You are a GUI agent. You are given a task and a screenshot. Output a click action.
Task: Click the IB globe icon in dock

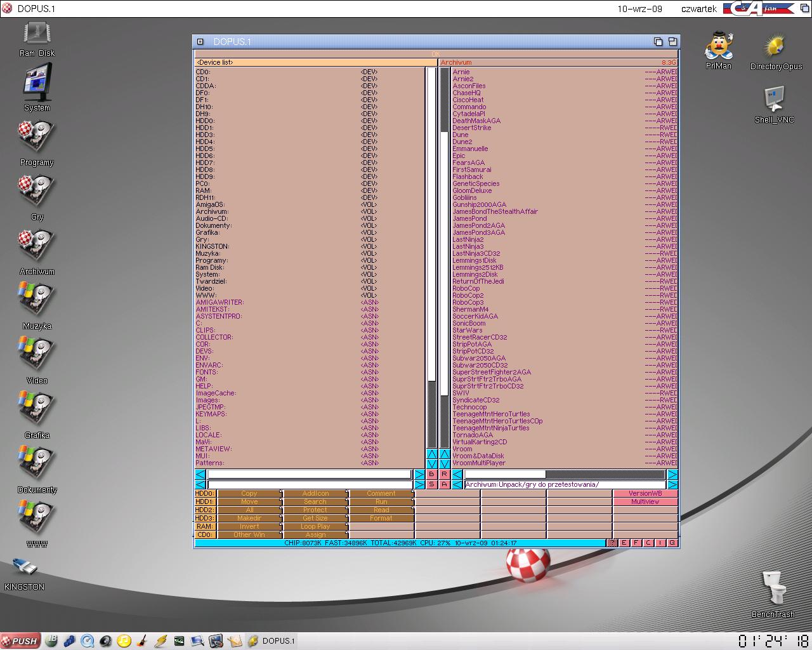51,641
